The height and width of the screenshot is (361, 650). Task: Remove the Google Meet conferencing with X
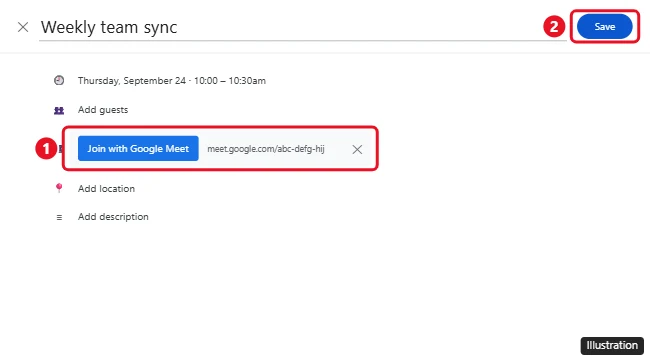tap(357, 149)
